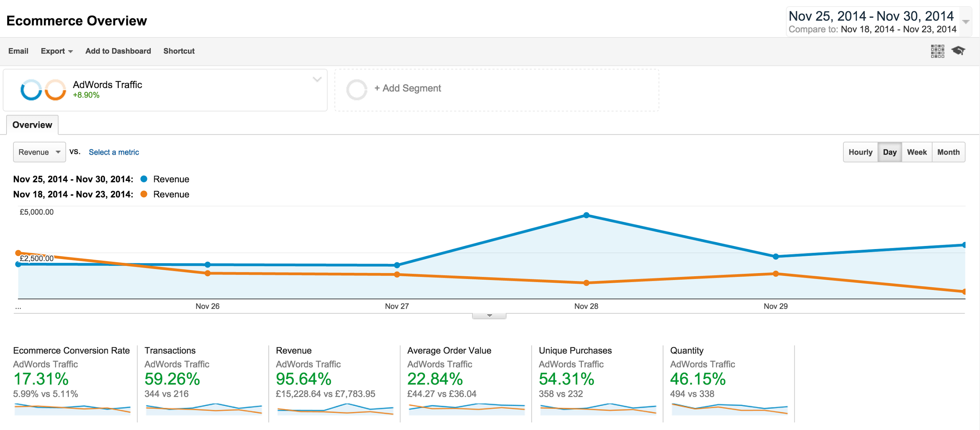Click the graduation cap help icon
Viewport: 980px width, 430px height.
pyautogui.click(x=958, y=50)
